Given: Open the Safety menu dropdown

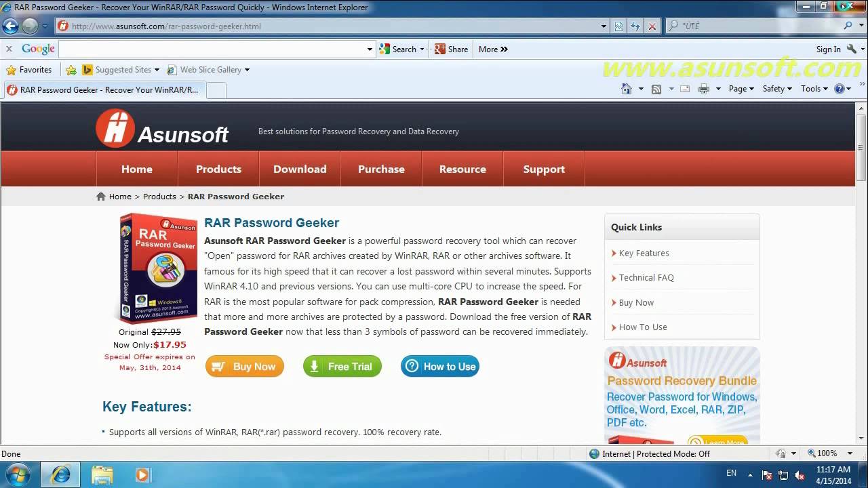Looking at the screenshot, I should [x=776, y=89].
